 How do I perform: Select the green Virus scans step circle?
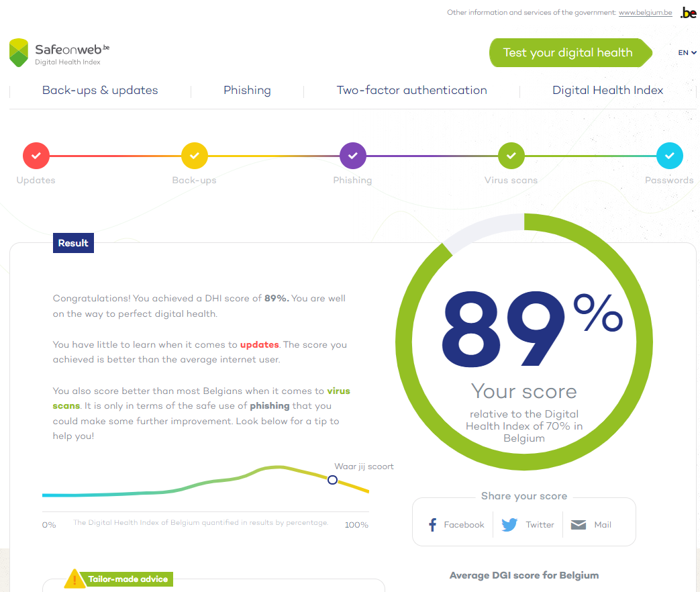[x=511, y=156]
